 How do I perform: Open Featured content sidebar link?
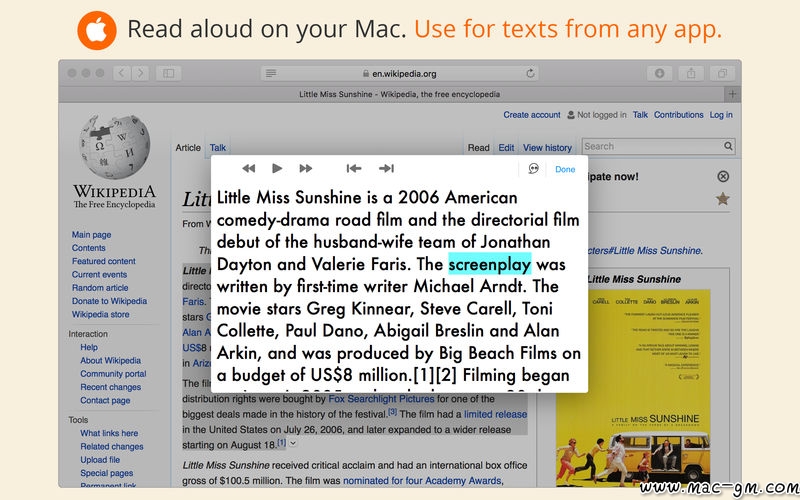pyautogui.click(x=104, y=261)
